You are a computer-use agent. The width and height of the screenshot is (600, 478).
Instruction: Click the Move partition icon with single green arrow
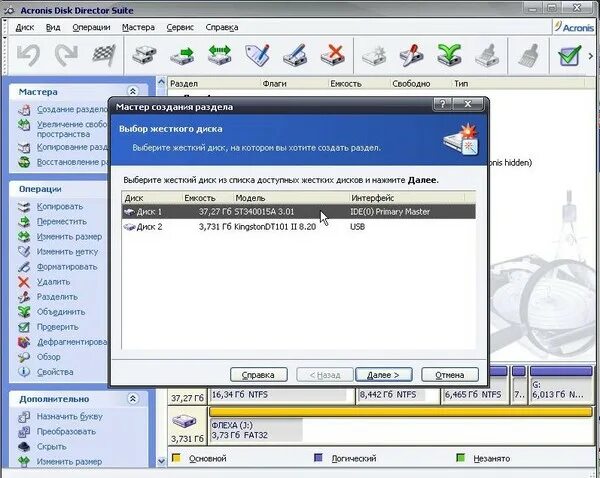[x=182, y=55]
